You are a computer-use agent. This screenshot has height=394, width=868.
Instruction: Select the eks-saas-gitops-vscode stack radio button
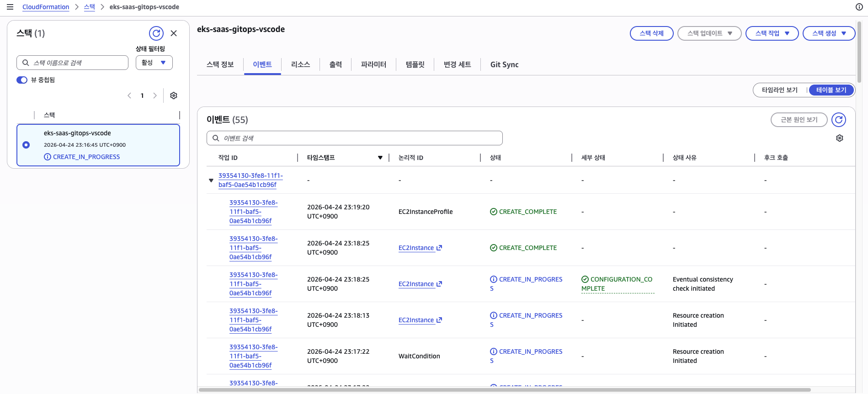point(26,145)
